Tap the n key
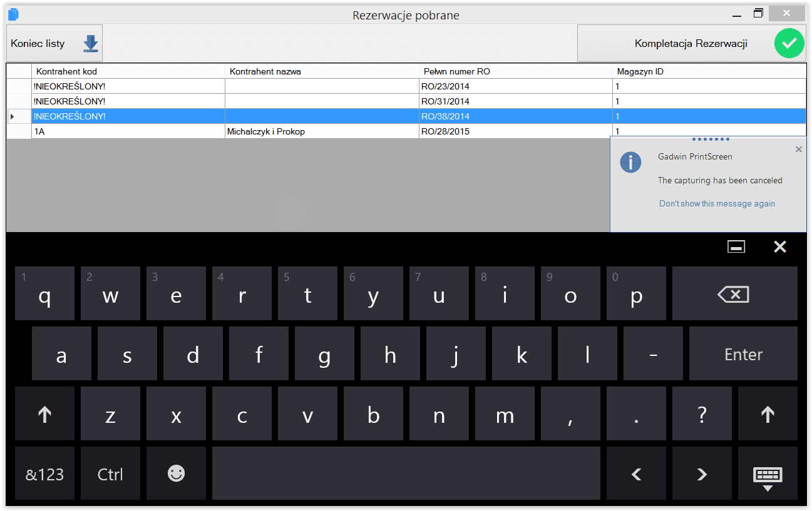This screenshot has height=511, width=812. click(x=439, y=413)
